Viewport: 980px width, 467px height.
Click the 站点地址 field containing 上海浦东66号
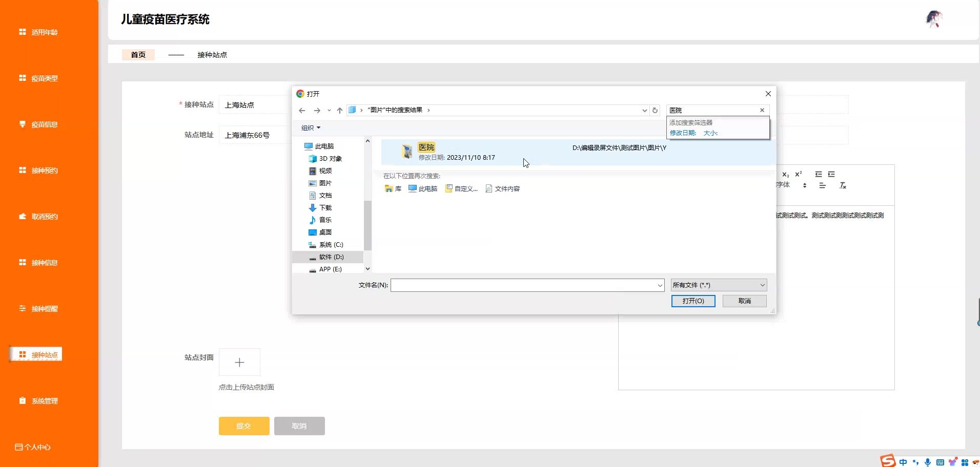click(x=255, y=135)
